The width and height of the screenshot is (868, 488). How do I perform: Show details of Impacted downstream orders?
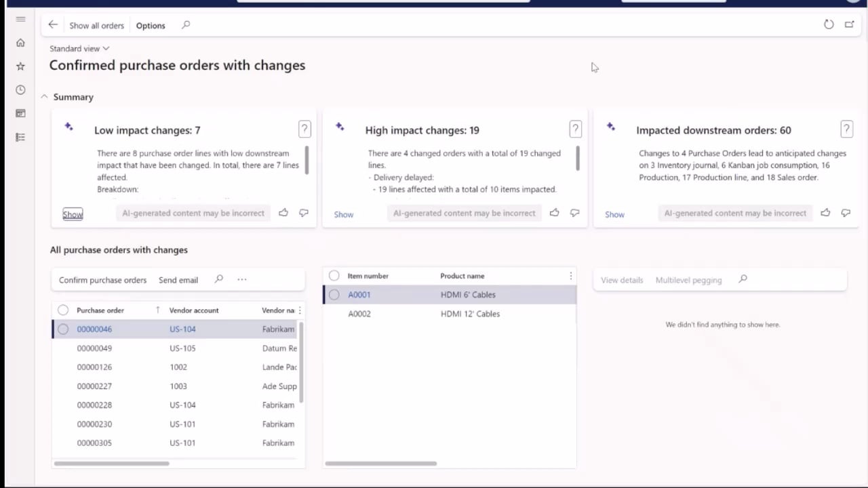(x=614, y=214)
